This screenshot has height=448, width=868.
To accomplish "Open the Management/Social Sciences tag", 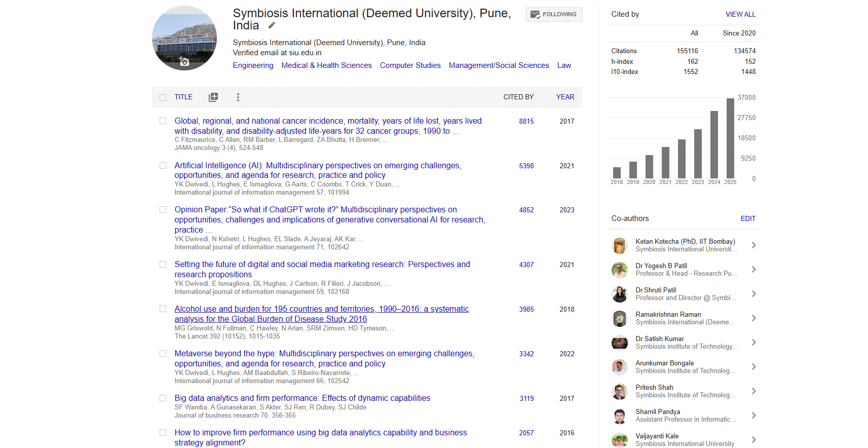I will pos(499,65).
